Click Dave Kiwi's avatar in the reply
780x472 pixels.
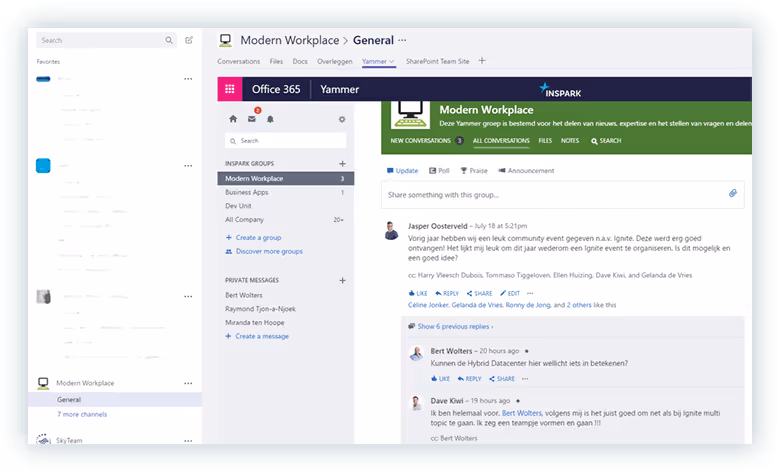[416, 403]
